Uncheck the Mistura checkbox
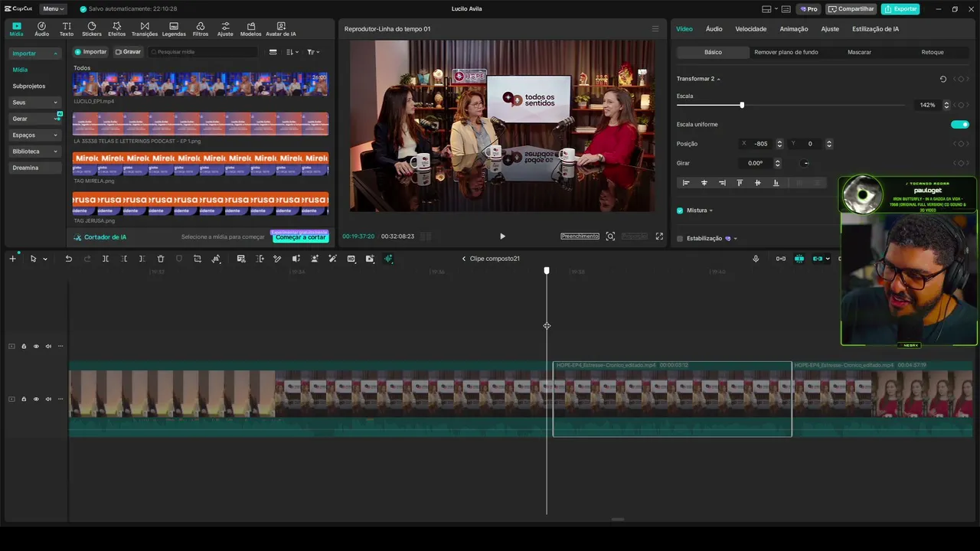This screenshot has width=980, height=551. (x=680, y=210)
